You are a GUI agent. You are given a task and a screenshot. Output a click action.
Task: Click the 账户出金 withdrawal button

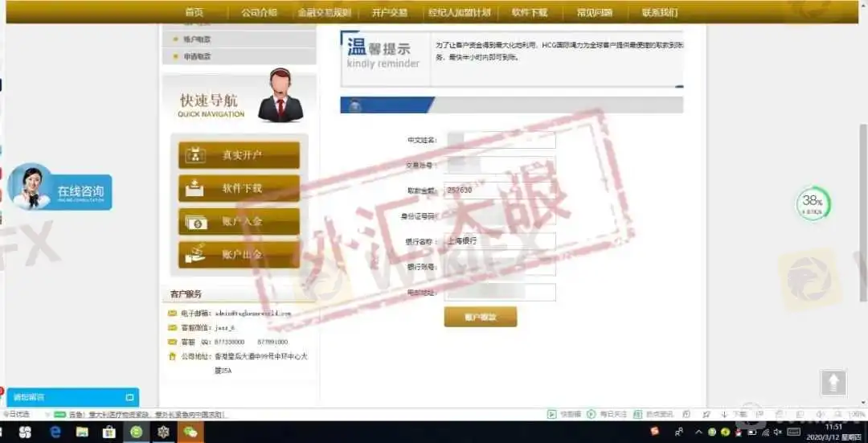[240, 255]
